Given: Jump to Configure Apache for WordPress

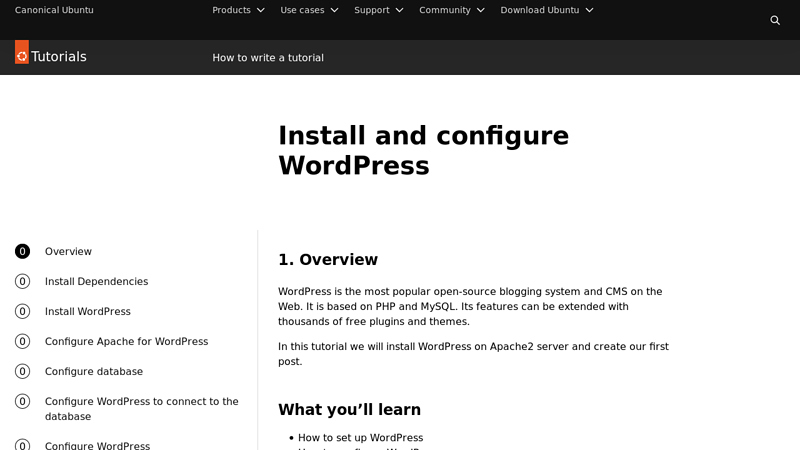Looking at the screenshot, I should pos(127,341).
